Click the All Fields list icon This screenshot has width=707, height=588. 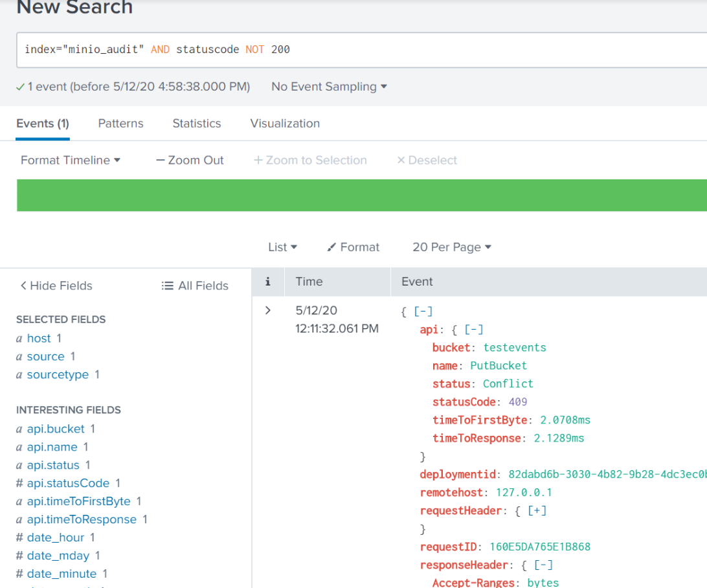tap(168, 286)
